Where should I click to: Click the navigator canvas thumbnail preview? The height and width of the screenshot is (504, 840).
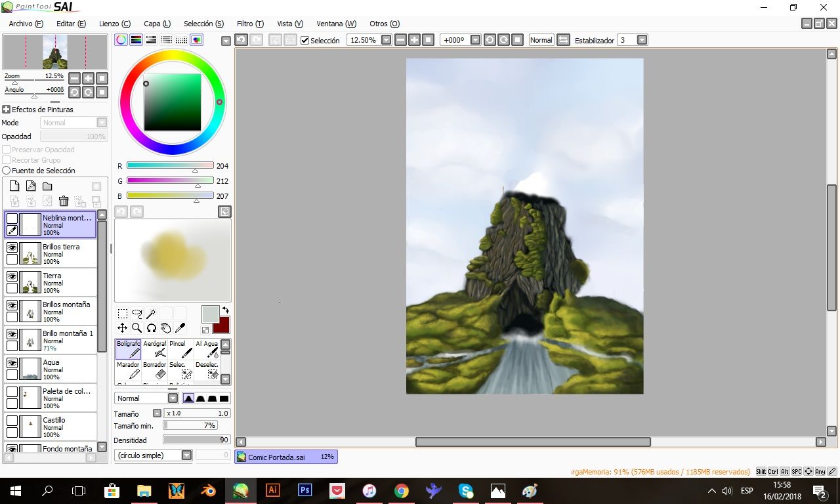[55, 52]
